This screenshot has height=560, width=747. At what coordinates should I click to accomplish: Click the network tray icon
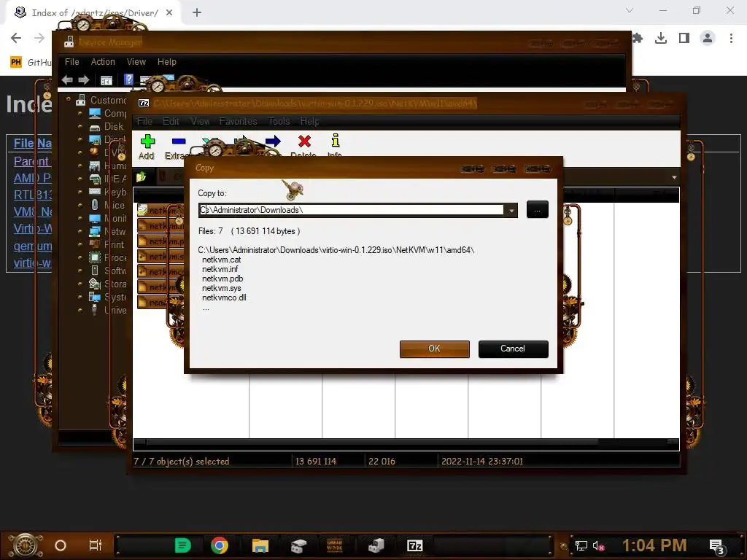point(581,545)
